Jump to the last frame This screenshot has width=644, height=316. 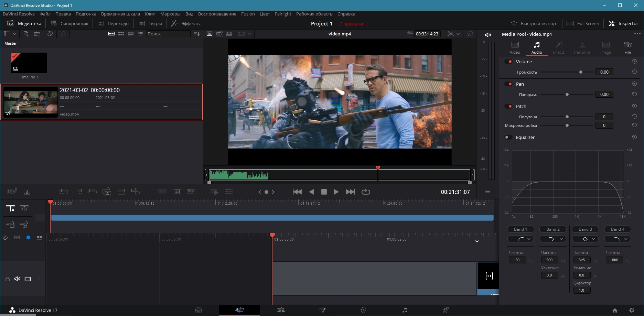350,192
